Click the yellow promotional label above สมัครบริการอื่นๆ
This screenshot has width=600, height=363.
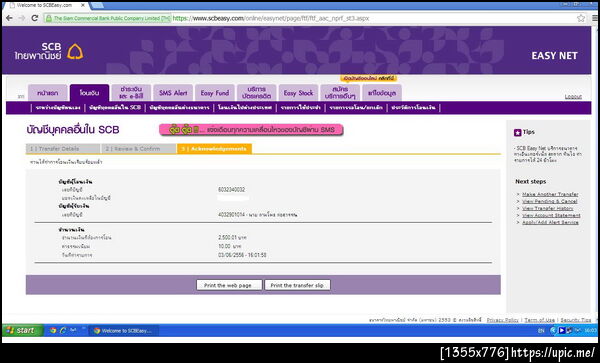368,78
